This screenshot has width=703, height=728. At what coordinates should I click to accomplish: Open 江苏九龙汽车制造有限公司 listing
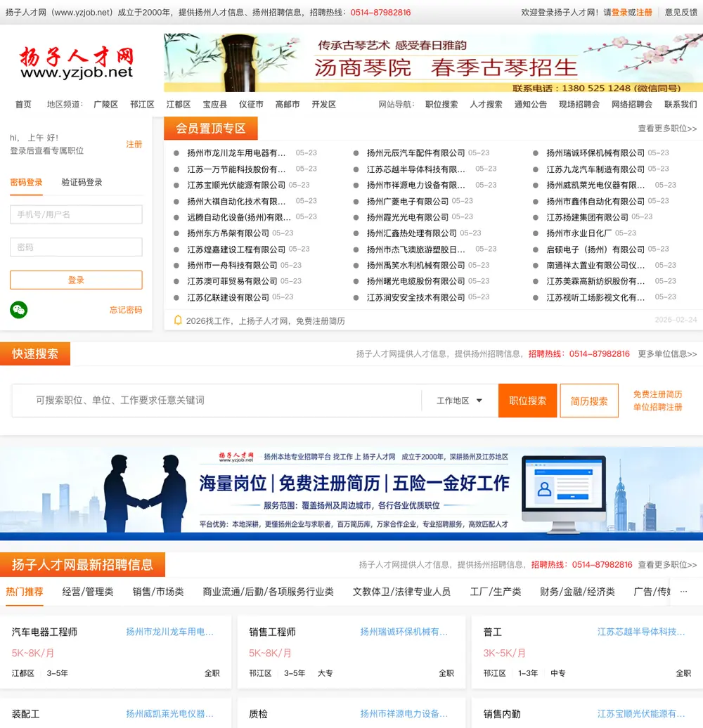pos(595,169)
